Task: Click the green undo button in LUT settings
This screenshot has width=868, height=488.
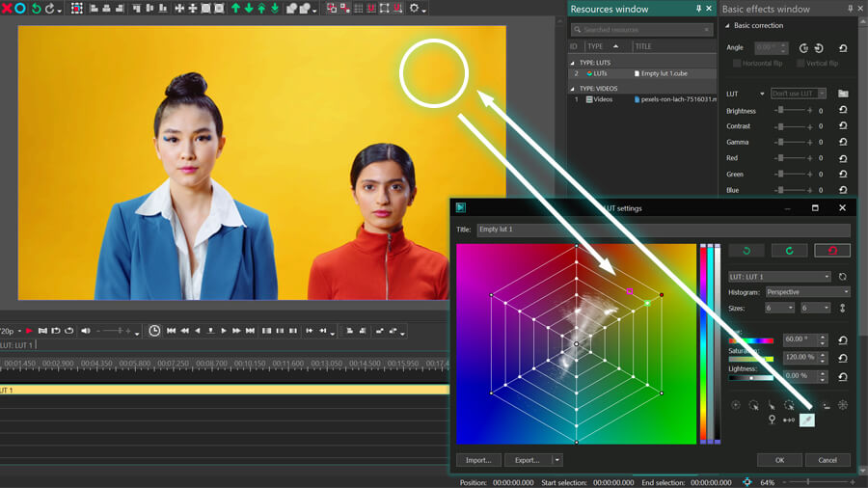Action: point(746,251)
